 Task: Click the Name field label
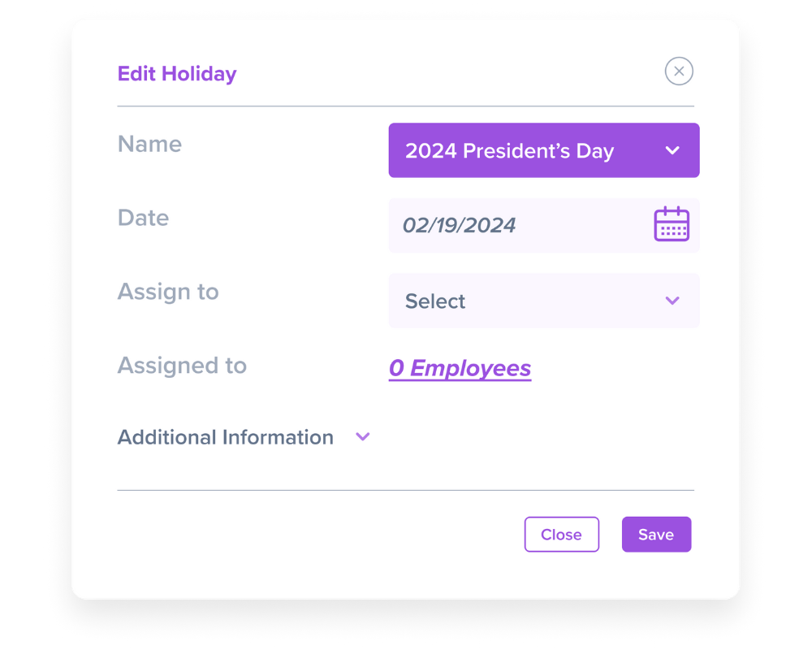coord(149,144)
